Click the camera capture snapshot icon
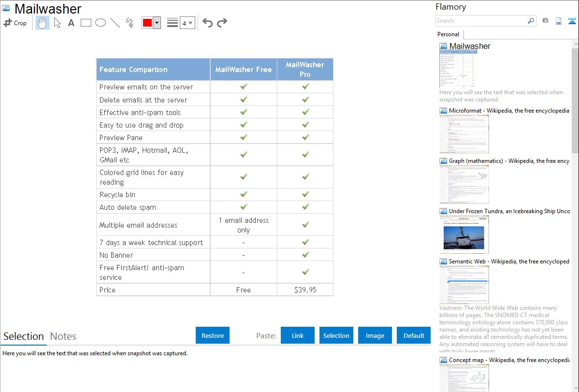 [545, 21]
